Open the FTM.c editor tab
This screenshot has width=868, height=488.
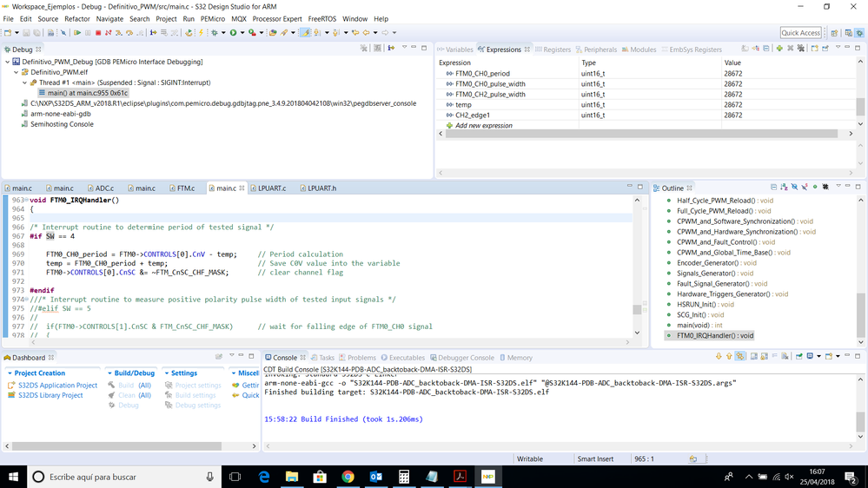[x=182, y=188]
